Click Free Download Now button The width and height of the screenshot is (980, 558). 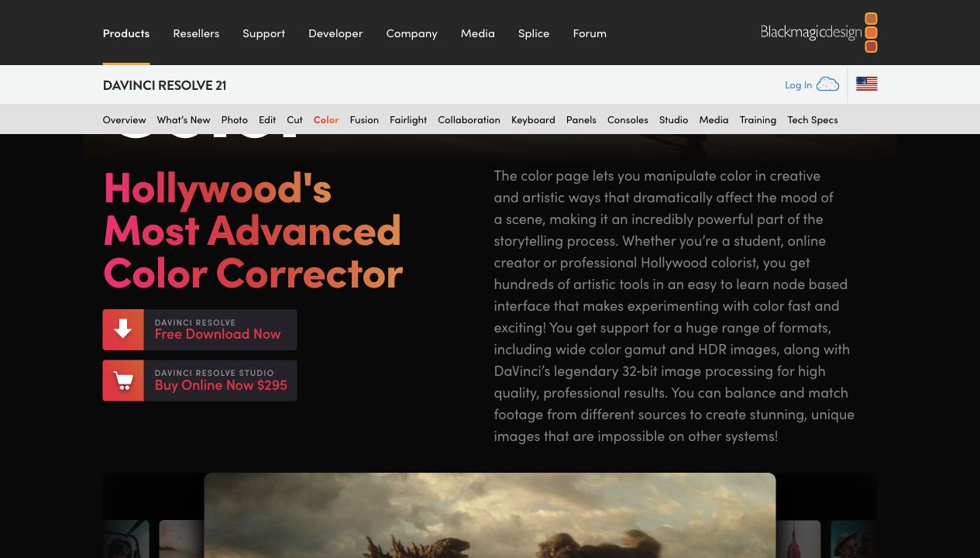[x=200, y=329]
